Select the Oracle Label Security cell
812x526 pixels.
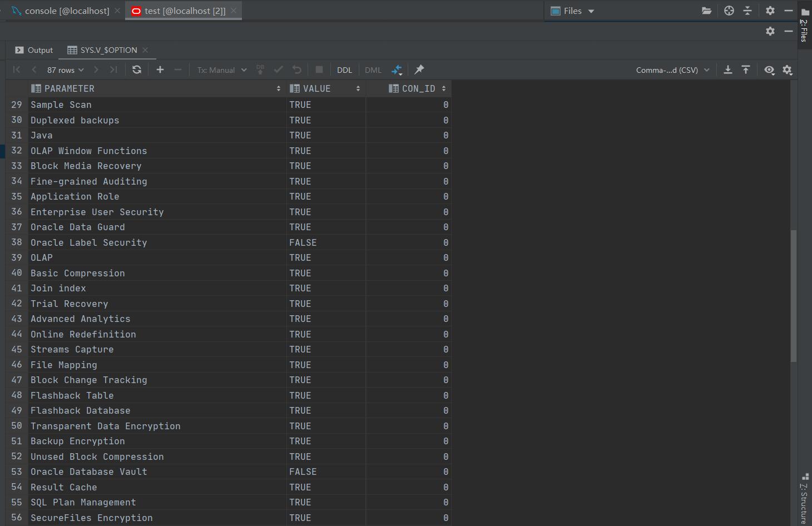pos(157,242)
